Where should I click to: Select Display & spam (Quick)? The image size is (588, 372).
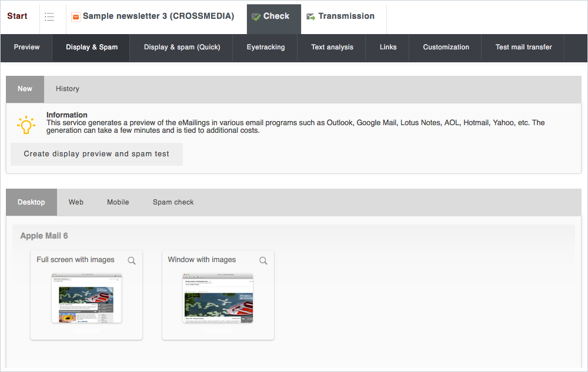(x=182, y=48)
